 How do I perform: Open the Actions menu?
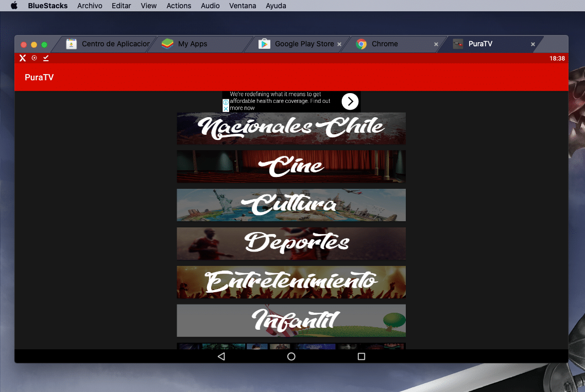tap(179, 6)
